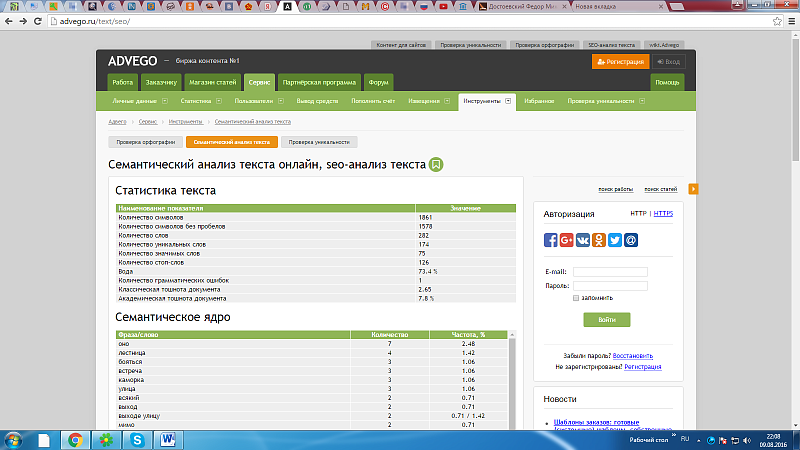Open the Работа main menu tab
Screen dimensions: 800x450
tap(122, 82)
